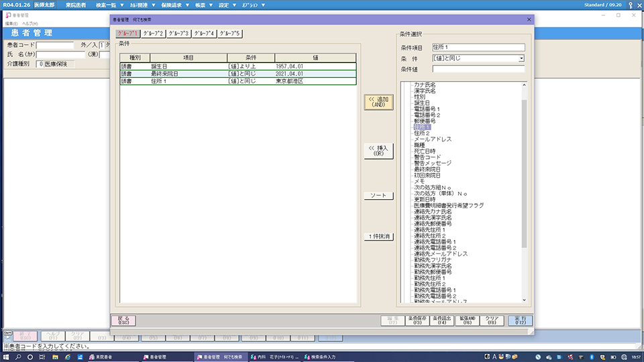Close the 何でも検索 dialog
The image size is (644, 362).
click(529, 21)
